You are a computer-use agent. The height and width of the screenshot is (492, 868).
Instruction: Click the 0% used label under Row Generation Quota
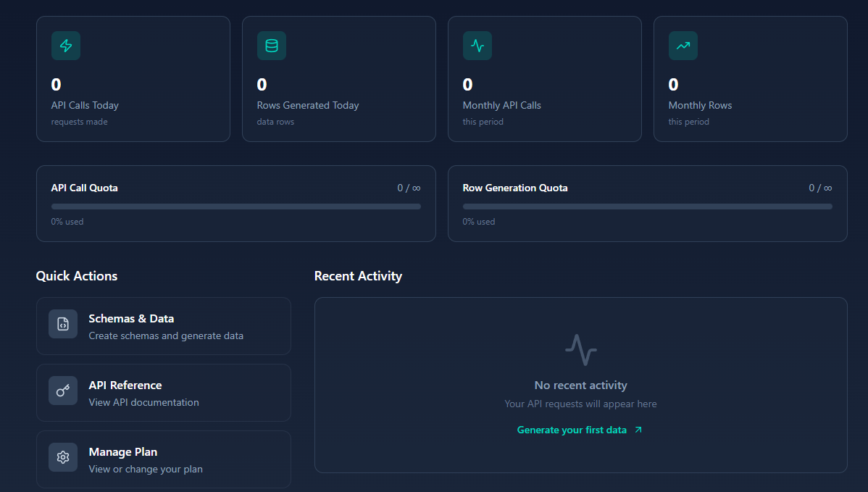click(478, 222)
